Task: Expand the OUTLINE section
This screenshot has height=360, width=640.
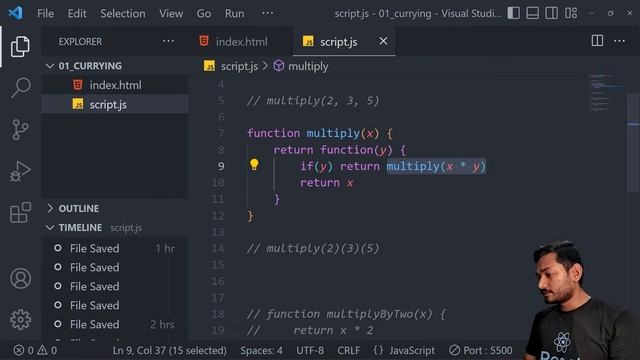Action: pyautogui.click(x=115, y=208)
